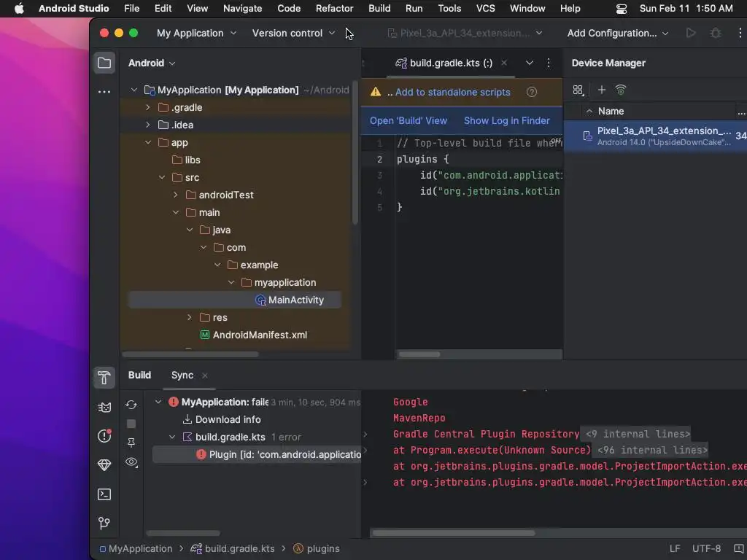Expand the androidTest folder

pyautogui.click(x=175, y=195)
